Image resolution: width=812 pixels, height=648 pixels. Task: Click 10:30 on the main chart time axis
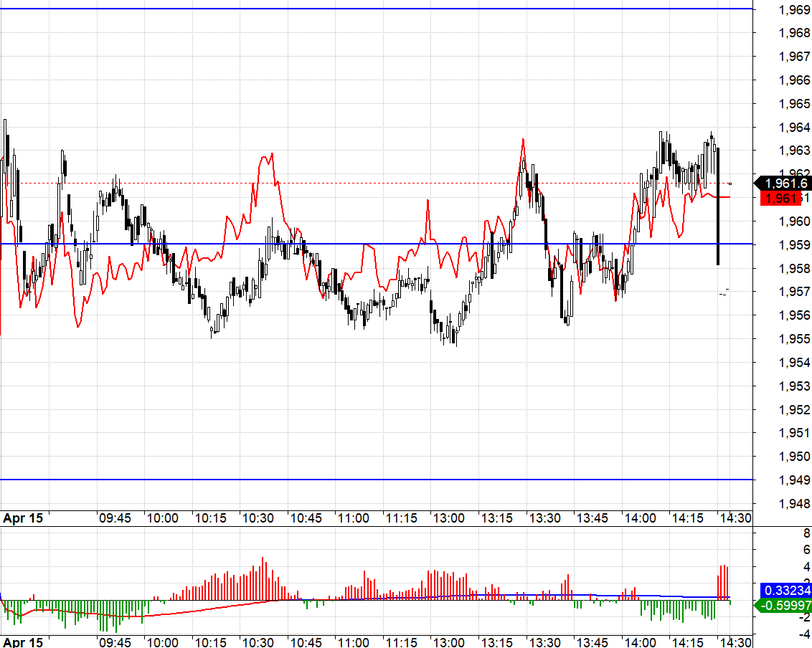point(258,518)
